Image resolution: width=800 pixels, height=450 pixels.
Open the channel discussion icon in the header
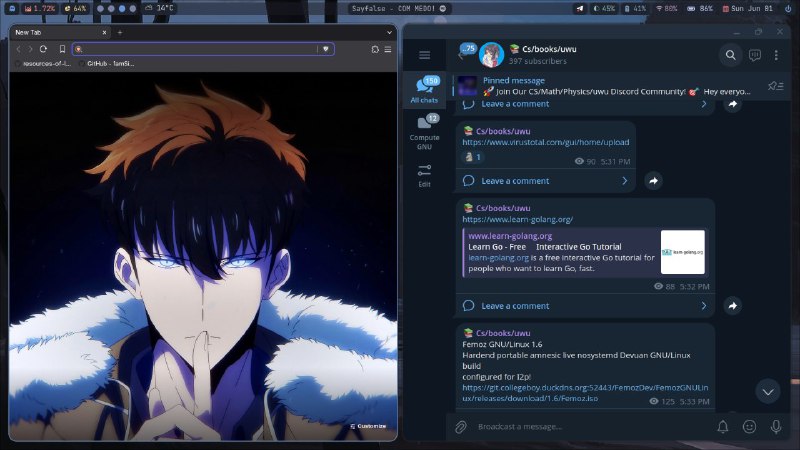pos(755,55)
